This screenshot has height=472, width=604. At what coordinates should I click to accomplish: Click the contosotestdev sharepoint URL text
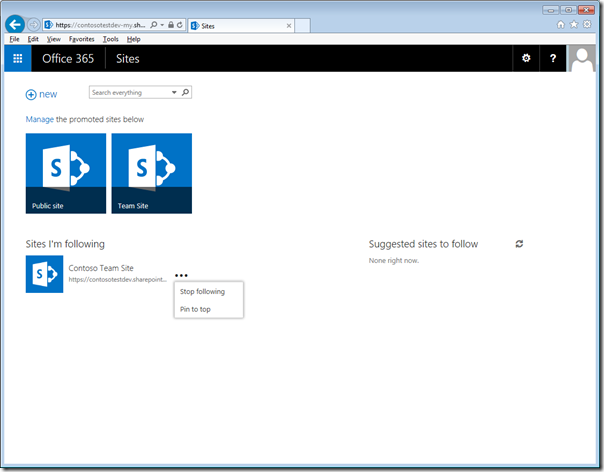(117, 279)
